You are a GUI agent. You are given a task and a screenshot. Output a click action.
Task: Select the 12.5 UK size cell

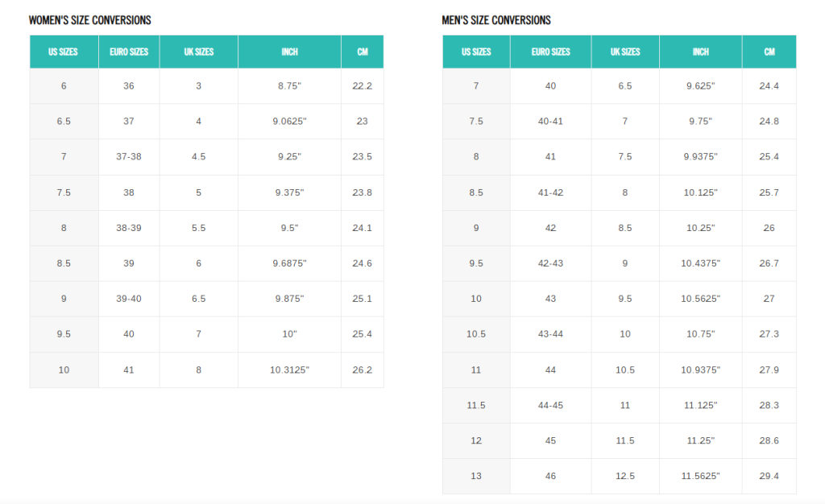click(624, 476)
